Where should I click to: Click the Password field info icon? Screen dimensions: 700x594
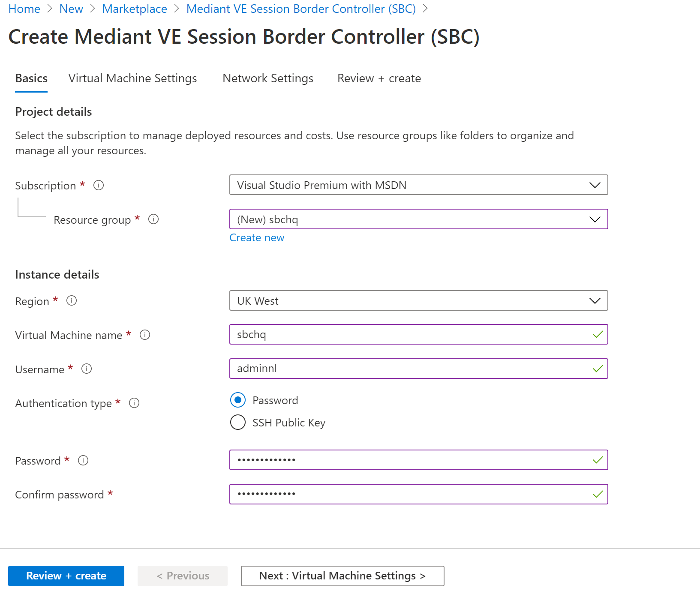[83, 460]
